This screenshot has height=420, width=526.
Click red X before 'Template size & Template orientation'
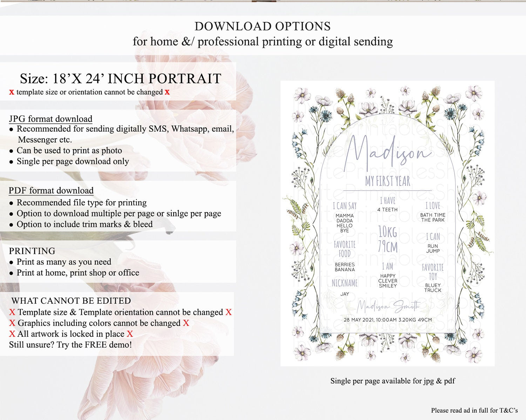[x=12, y=312]
